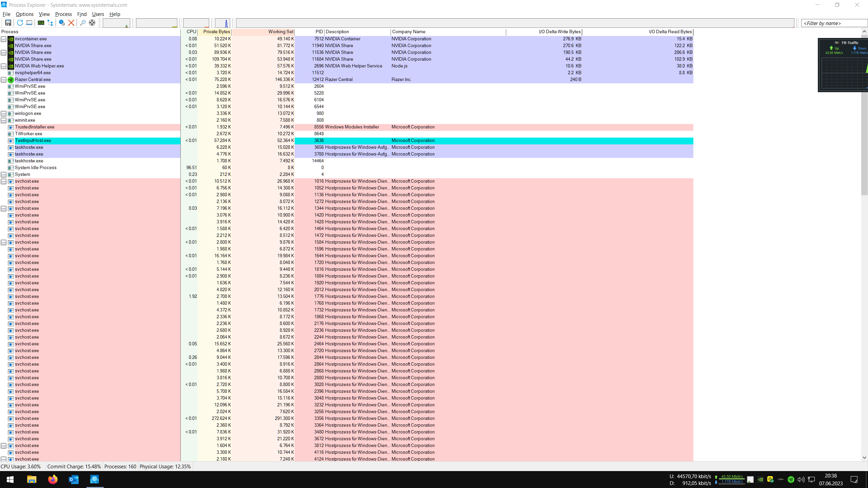Open Firefox from the taskbar
Image resolution: width=868 pixels, height=488 pixels.
click(53, 480)
